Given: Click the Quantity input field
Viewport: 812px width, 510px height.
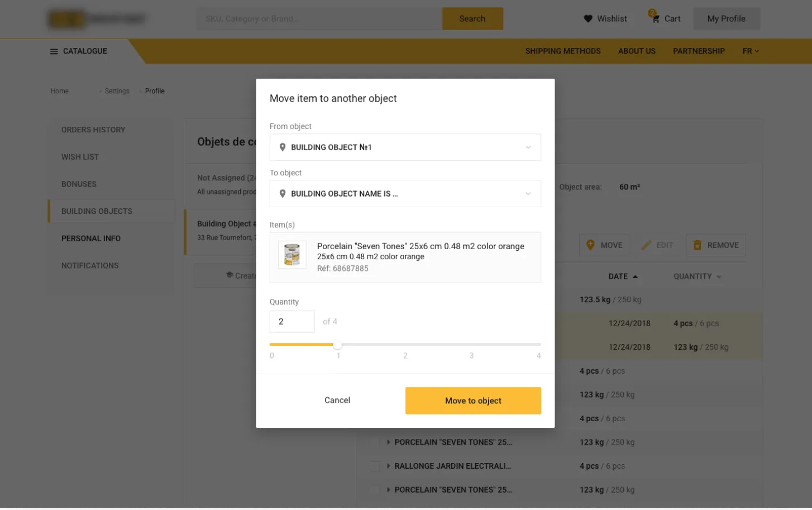Looking at the screenshot, I should 292,322.
